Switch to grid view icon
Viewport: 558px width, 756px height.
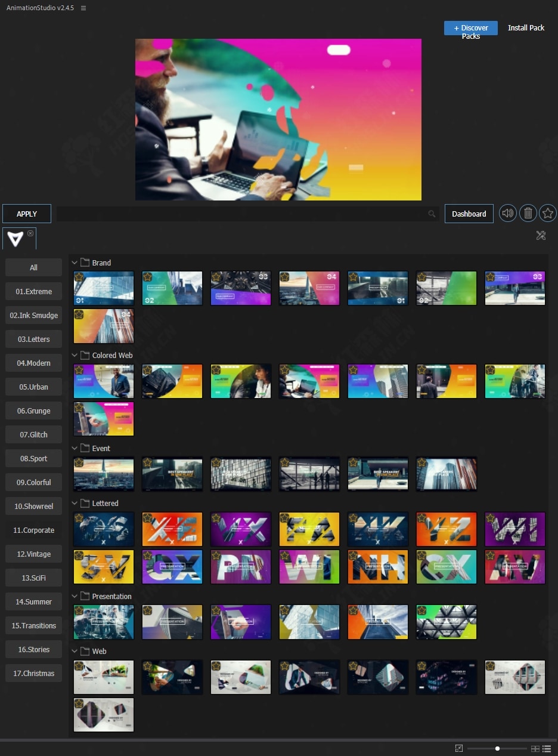click(535, 748)
